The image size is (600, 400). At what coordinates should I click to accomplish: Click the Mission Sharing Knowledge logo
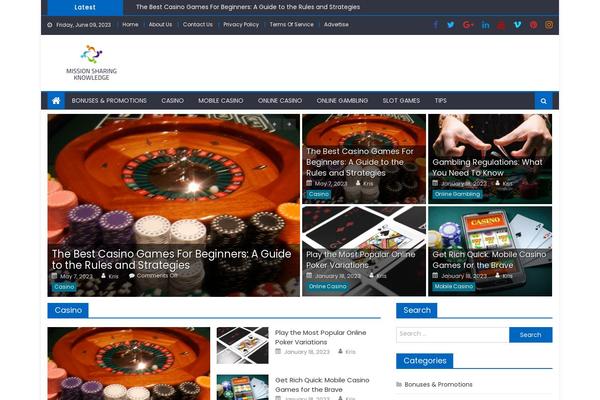point(91,62)
